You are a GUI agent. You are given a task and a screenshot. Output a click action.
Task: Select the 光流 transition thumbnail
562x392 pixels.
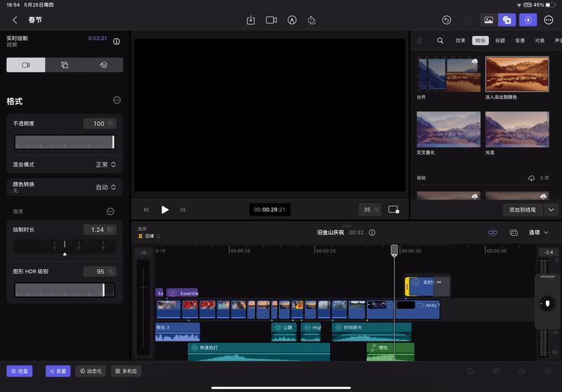point(517,129)
